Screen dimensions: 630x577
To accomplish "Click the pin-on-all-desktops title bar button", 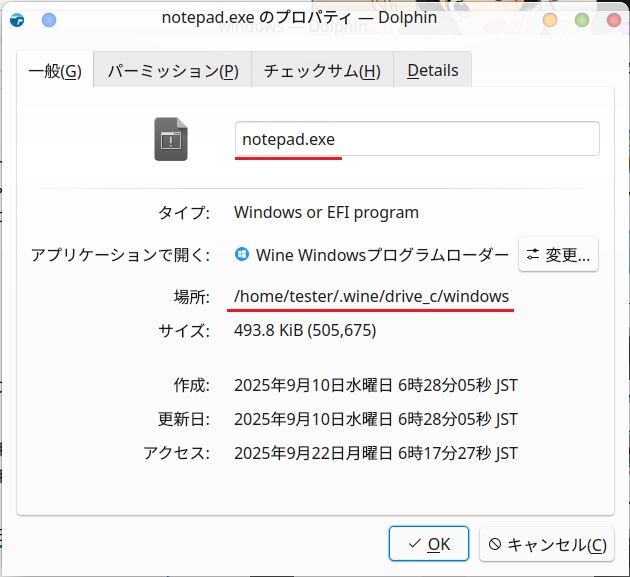I will [x=49, y=19].
